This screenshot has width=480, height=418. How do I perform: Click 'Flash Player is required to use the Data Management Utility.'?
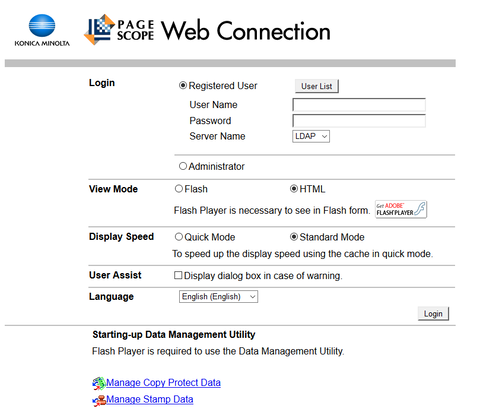pyautogui.click(x=218, y=351)
